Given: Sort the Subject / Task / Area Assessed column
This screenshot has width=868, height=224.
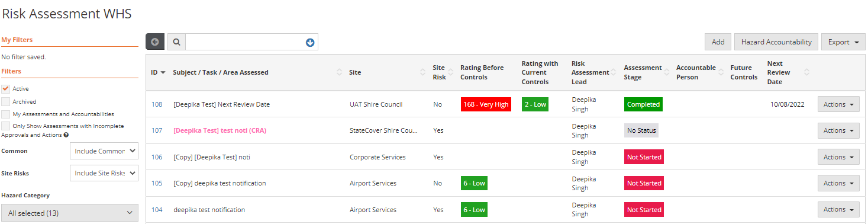Looking at the screenshot, I should click(x=339, y=72).
